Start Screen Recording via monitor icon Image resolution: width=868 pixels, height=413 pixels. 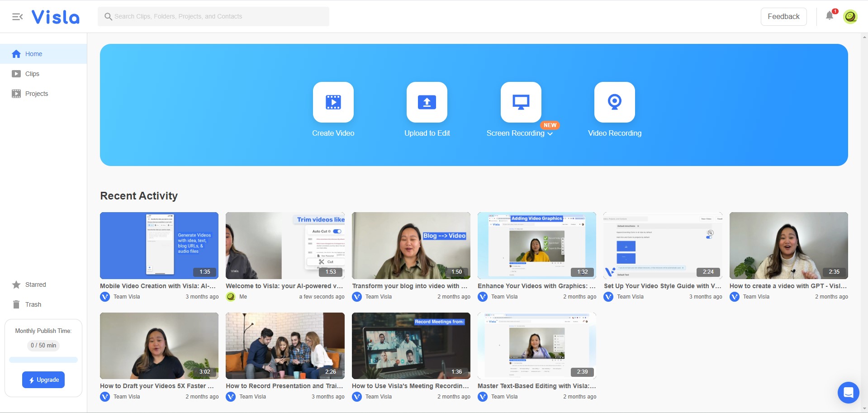click(521, 102)
